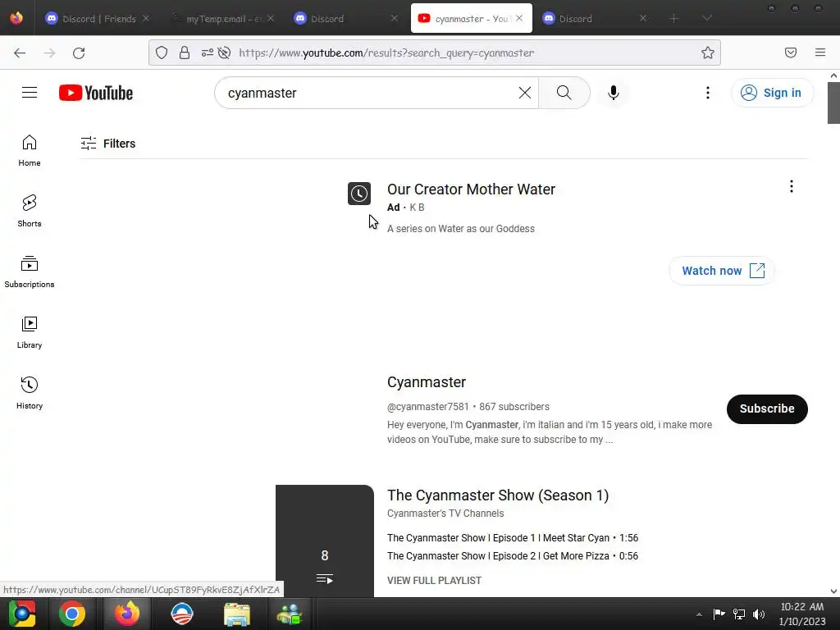The height and width of the screenshot is (630, 840).
Task: Expand the list all tabs chevron
Action: 707,19
